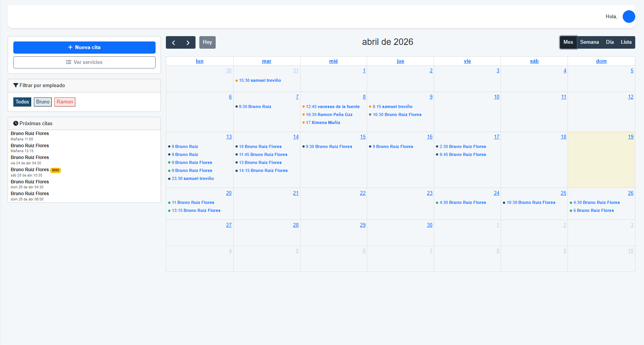This screenshot has height=345, width=644.
Task: Filter appointments by employee Bruno
Action: (43, 102)
